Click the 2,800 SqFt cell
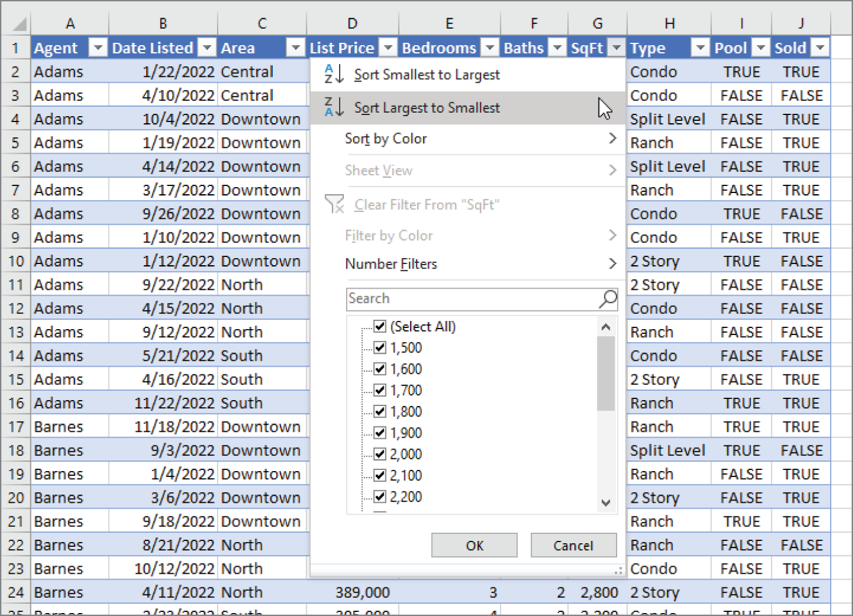The height and width of the screenshot is (616, 853). point(597,593)
